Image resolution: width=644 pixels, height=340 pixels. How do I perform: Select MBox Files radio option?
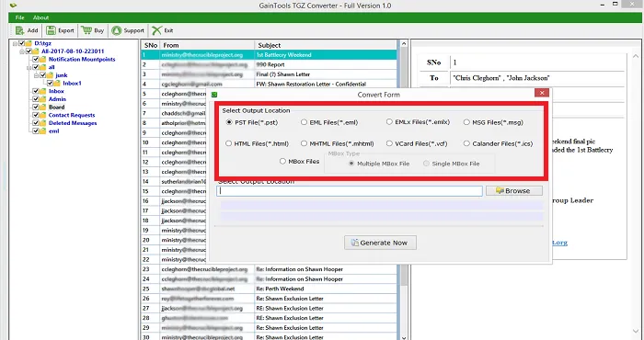tap(282, 162)
